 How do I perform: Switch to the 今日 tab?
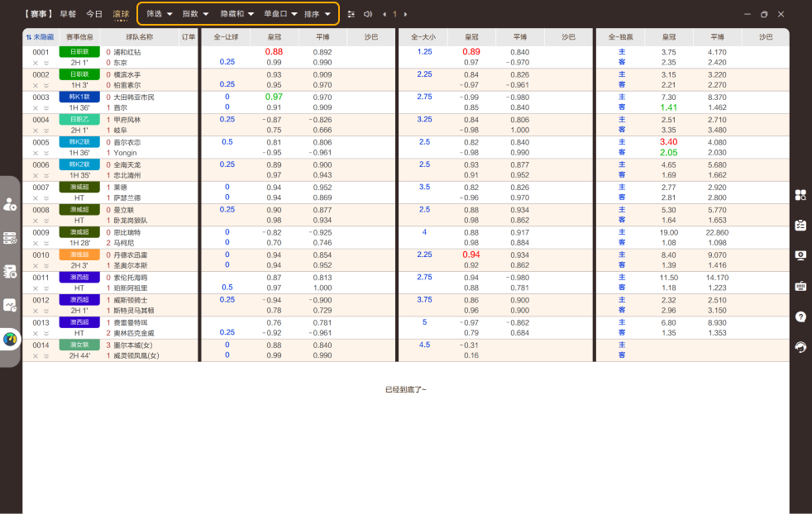click(x=94, y=14)
